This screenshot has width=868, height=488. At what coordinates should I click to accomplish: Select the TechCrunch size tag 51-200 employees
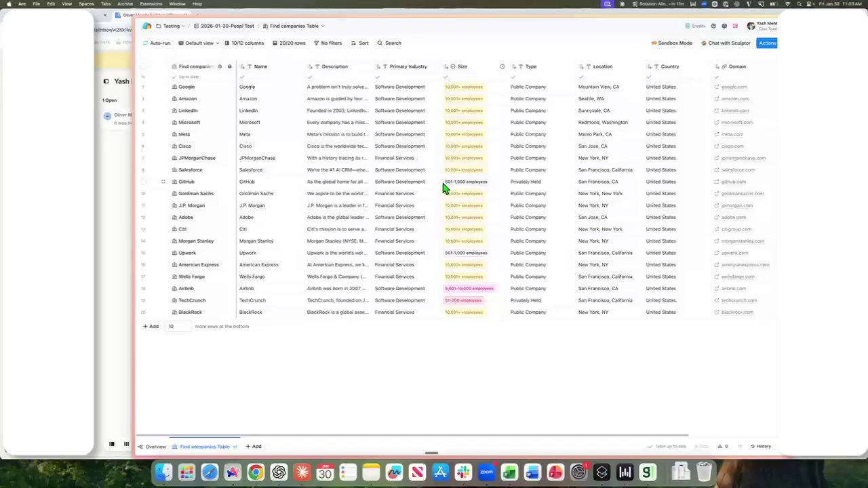463,300
